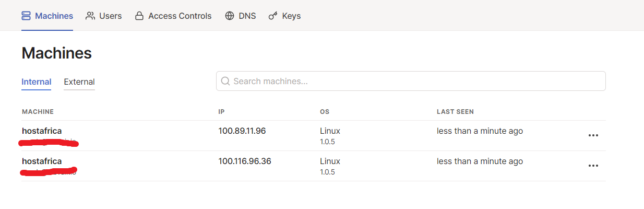The width and height of the screenshot is (644, 209).
Task: Click the OS column header
Action: tap(325, 112)
